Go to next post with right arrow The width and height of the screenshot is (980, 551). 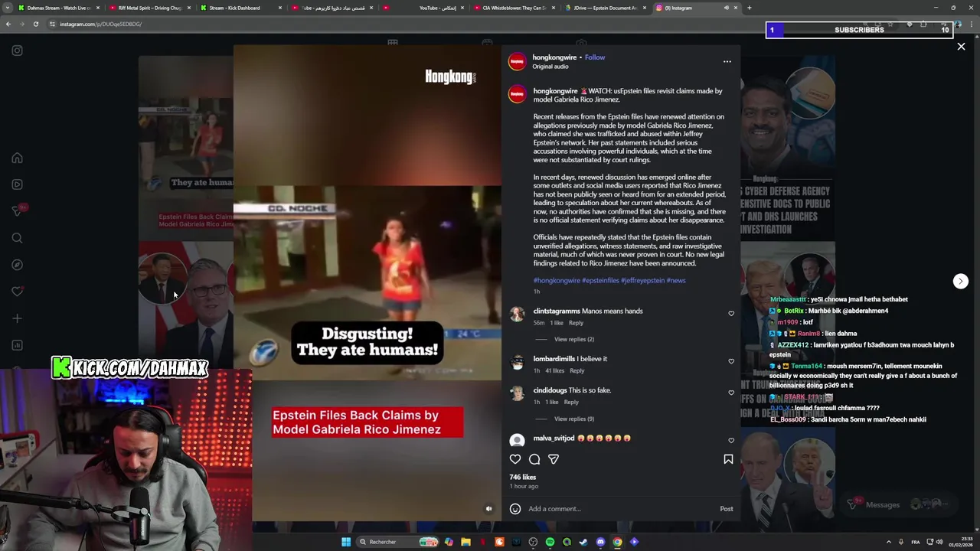tap(960, 281)
